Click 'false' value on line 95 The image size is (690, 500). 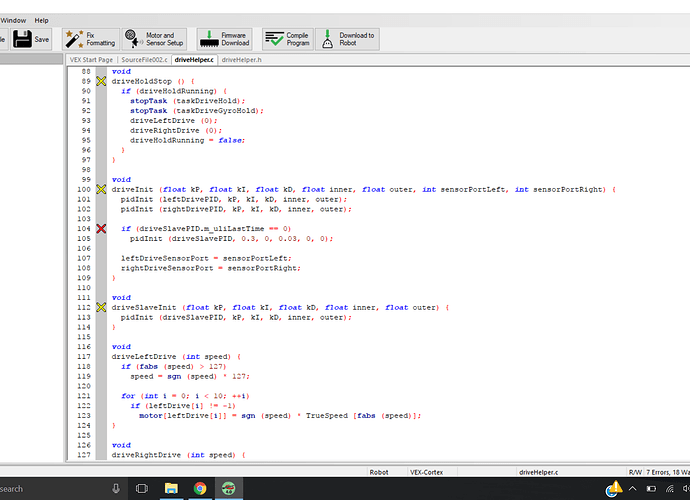click(231, 140)
